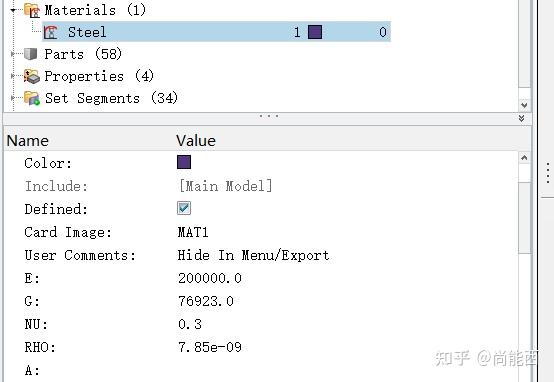Collapse the Materials tree node
This screenshot has height=382, width=554.
13,10
